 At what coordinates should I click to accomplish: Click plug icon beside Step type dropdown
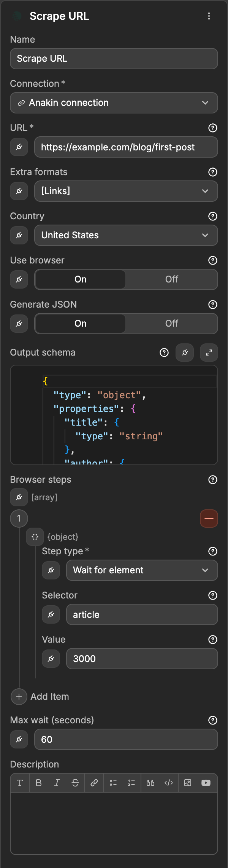[x=51, y=570]
